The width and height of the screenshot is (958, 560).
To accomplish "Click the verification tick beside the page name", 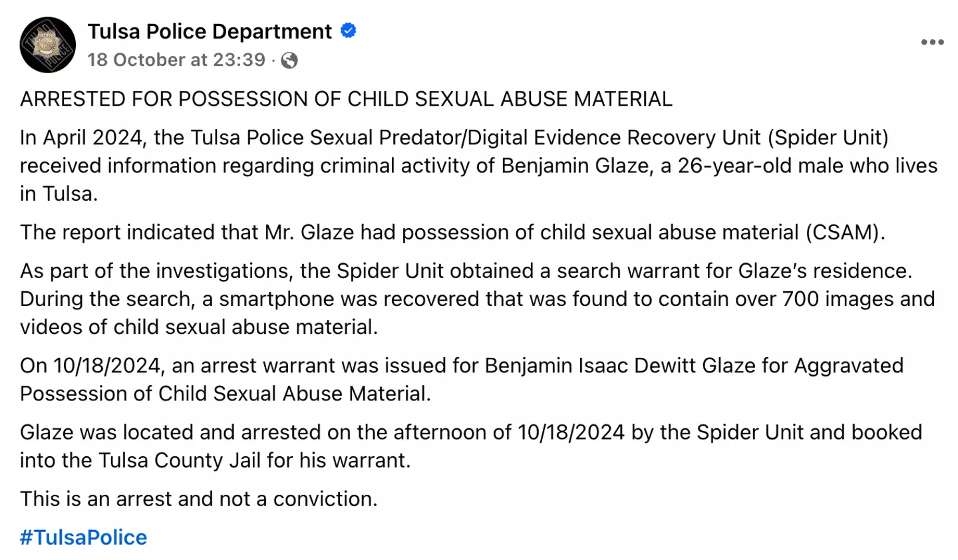I will coord(349,31).
